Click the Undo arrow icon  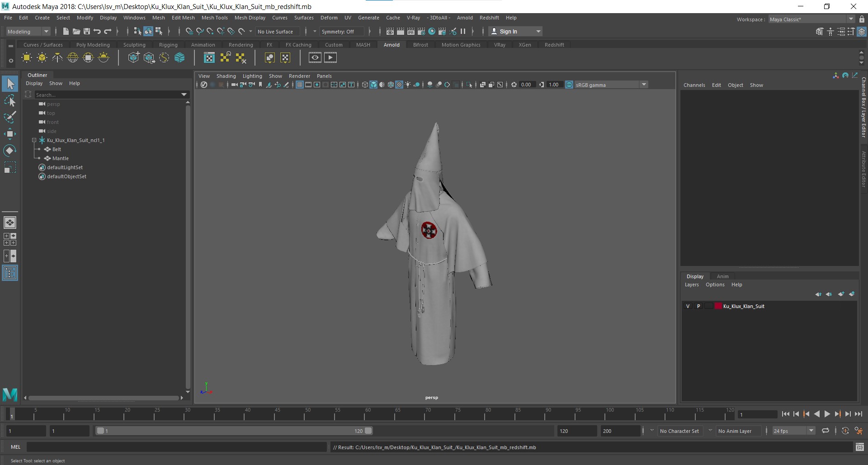97,31
